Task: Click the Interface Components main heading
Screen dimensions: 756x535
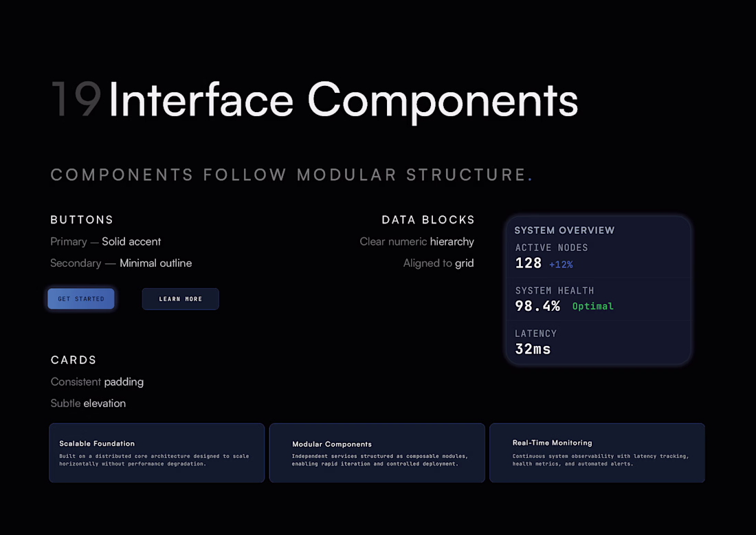Action: (343, 100)
